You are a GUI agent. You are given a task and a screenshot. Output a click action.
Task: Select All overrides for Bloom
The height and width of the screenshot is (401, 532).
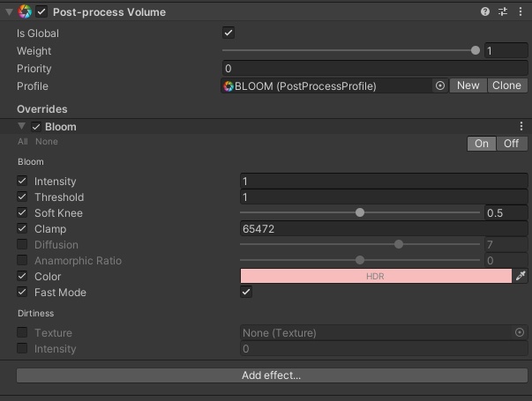(23, 142)
